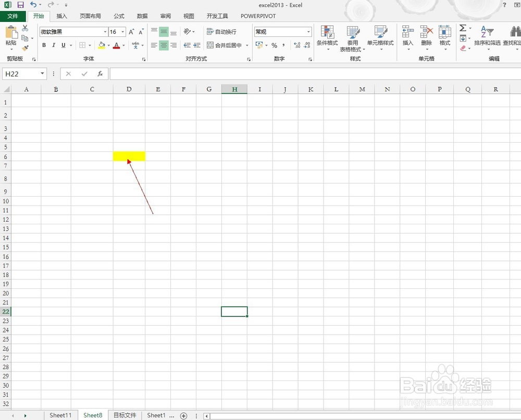Decrease font size with small A icon
521x420 pixels.
[x=141, y=32]
